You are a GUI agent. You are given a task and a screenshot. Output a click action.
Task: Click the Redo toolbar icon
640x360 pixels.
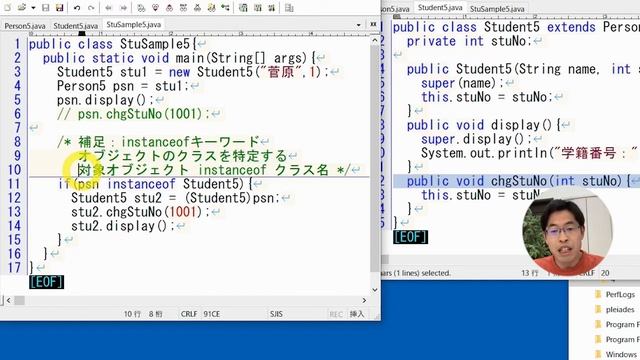[91, 7]
